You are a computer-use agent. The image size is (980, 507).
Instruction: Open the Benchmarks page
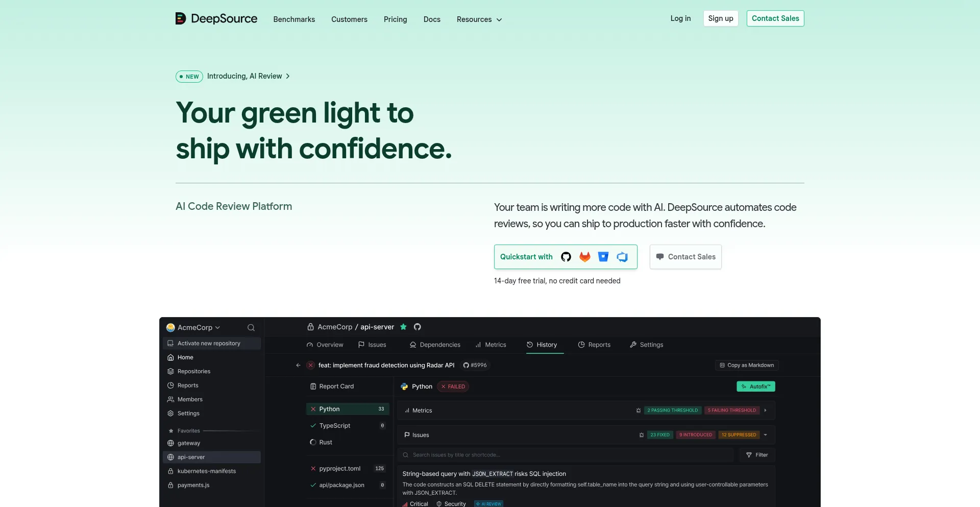(294, 19)
